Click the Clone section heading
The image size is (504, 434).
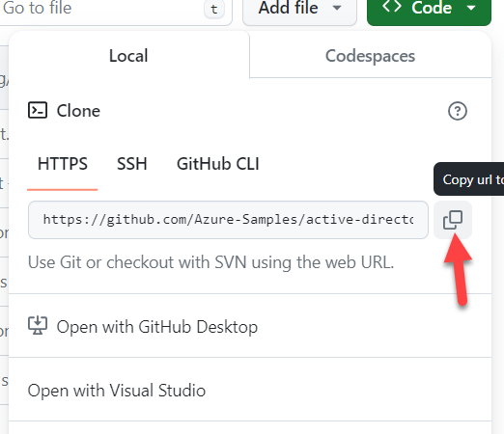[78, 111]
